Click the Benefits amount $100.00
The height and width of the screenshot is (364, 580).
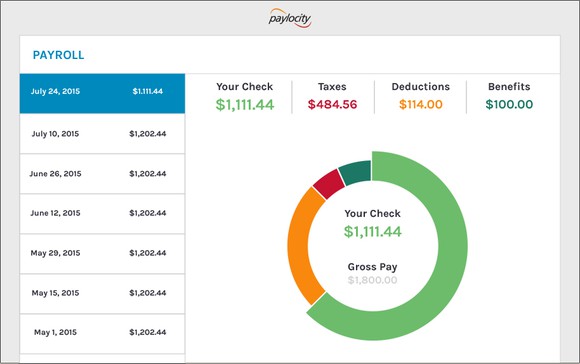(x=509, y=104)
